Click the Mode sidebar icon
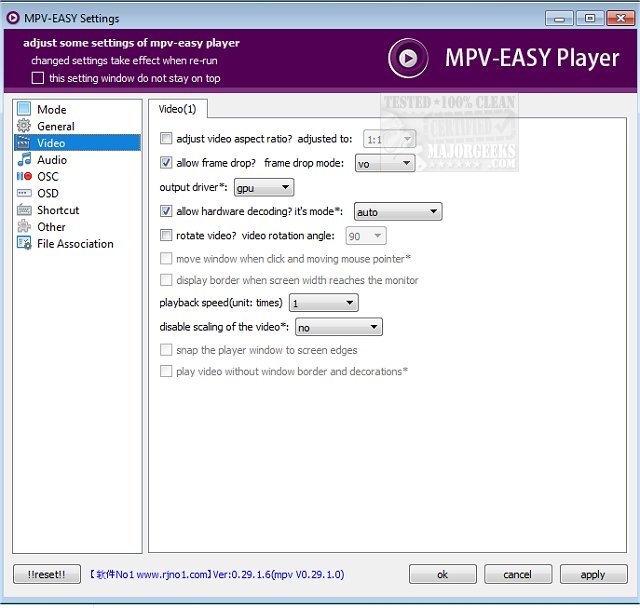 24,109
